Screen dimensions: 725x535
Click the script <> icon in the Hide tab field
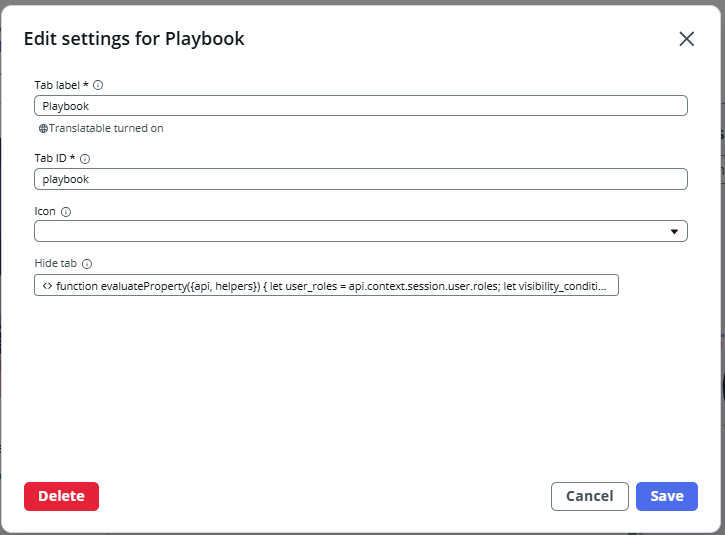pyautogui.click(x=47, y=286)
